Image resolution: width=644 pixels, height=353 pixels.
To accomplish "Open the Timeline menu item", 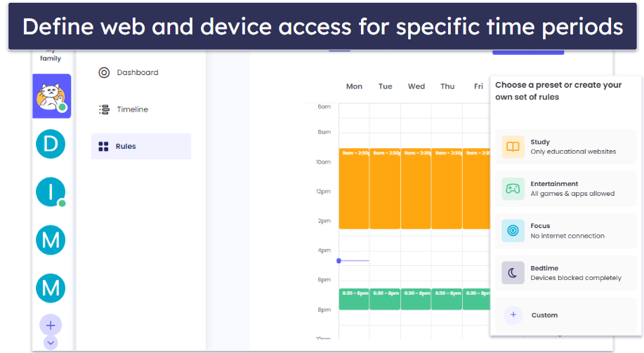I will (141, 109).
